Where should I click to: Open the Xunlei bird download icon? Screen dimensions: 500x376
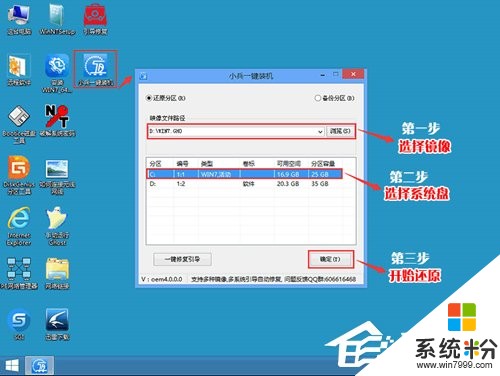click(57, 324)
